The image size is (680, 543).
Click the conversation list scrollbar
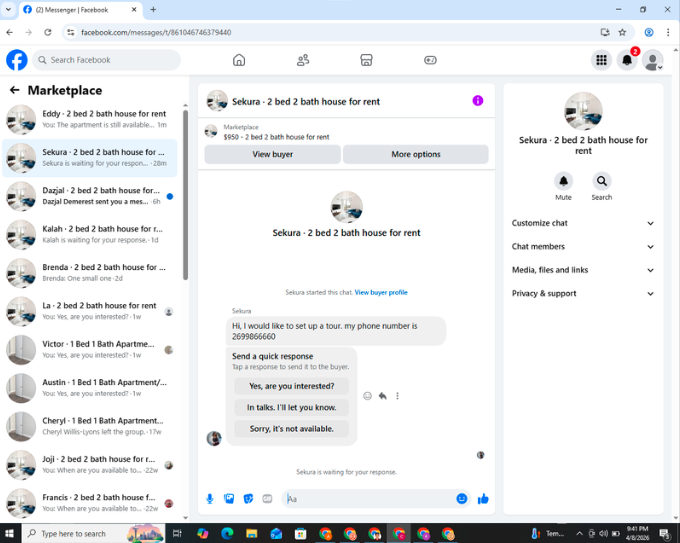click(x=185, y=195)
